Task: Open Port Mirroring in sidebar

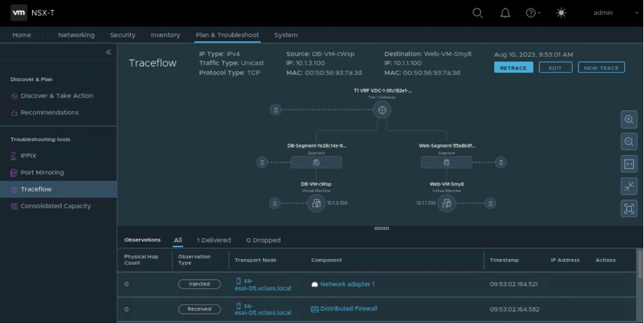Action: pos(42,172)
